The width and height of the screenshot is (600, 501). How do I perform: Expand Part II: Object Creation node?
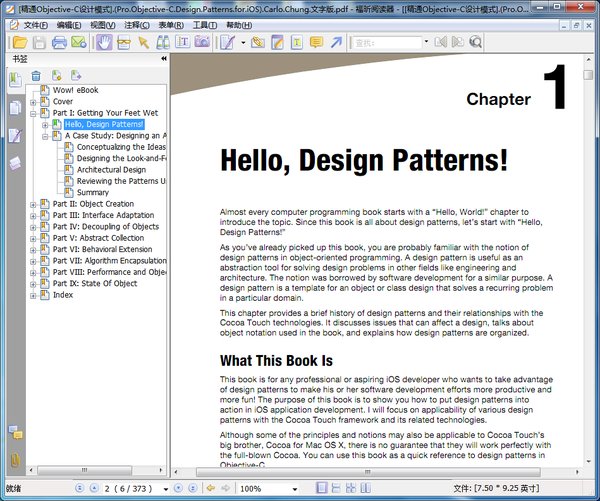(x=33, y=204)
